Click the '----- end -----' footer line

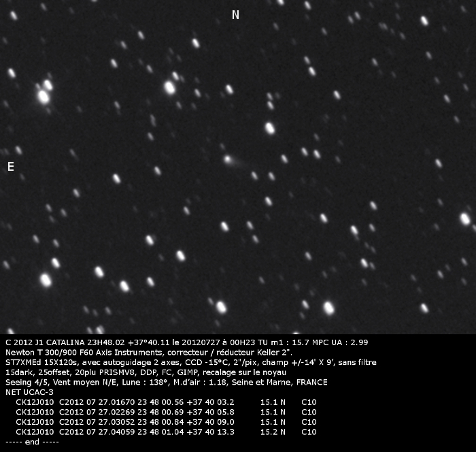(32, 442)
